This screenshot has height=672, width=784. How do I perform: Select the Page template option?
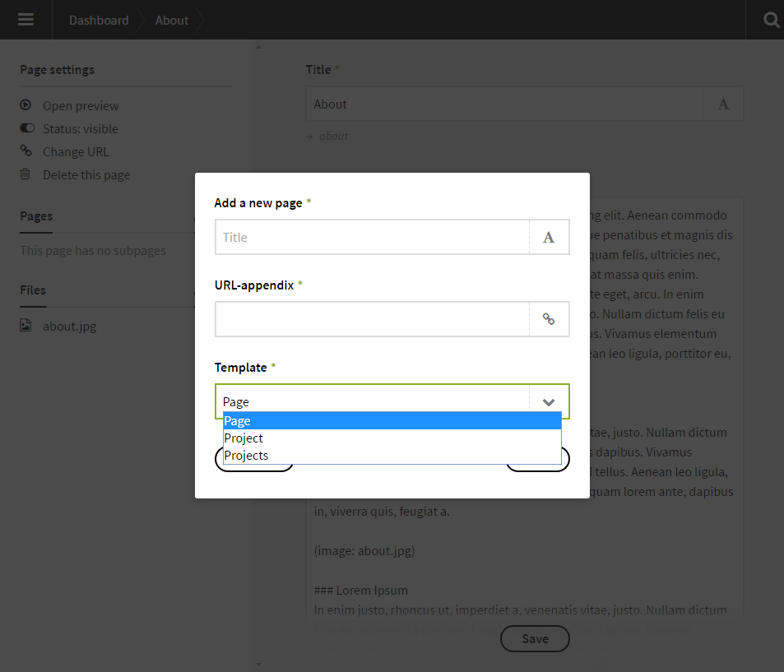tap(392, 421)
